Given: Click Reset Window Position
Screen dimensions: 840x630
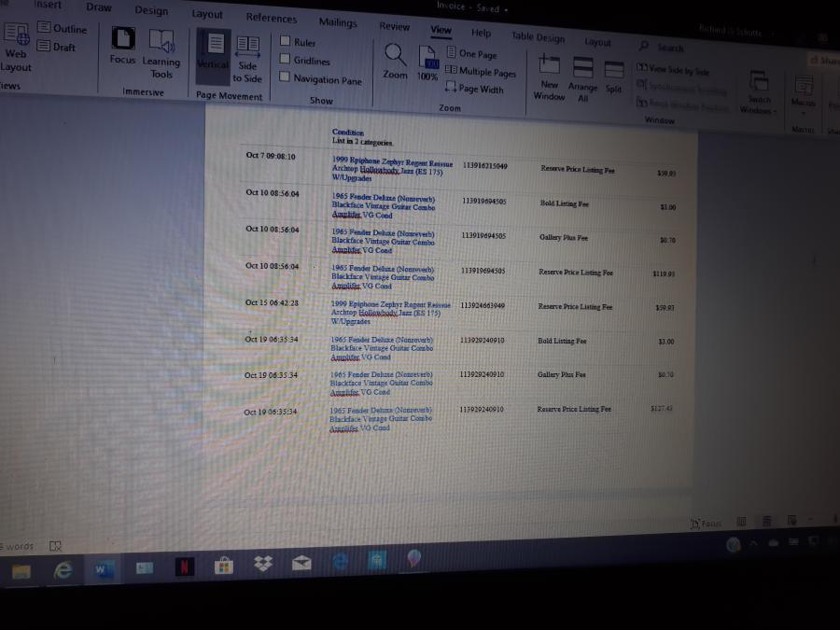Looking at the screenshot, I should (682, 105).
